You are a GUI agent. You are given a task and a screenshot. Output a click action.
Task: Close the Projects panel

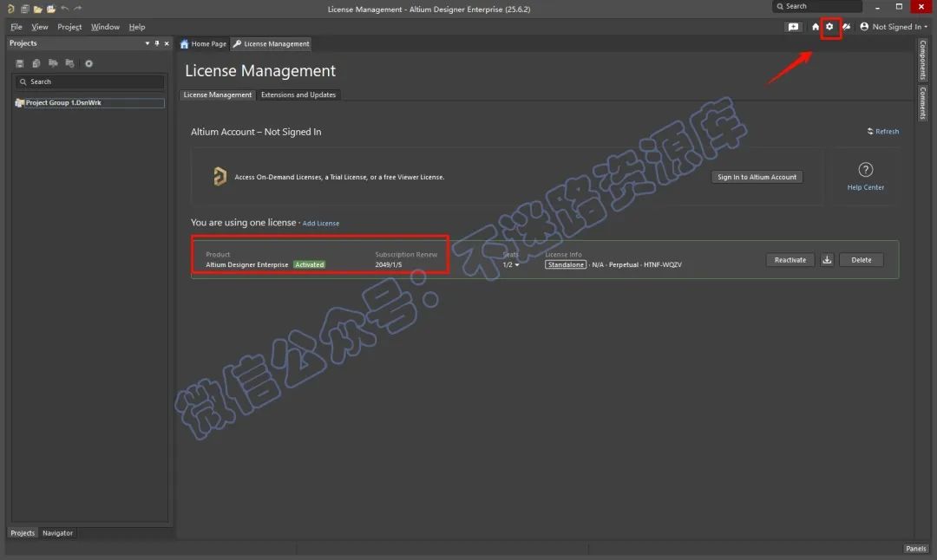point(167,43)
